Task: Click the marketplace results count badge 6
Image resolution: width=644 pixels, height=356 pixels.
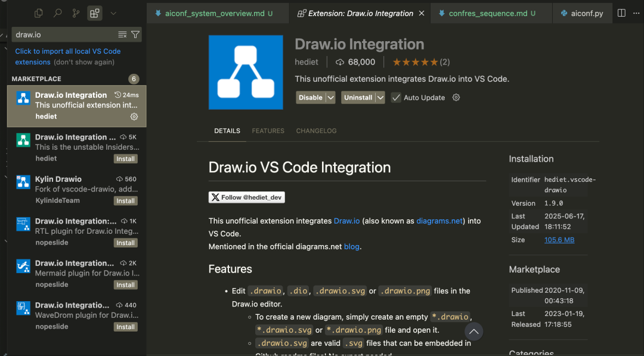Action: 134,79
